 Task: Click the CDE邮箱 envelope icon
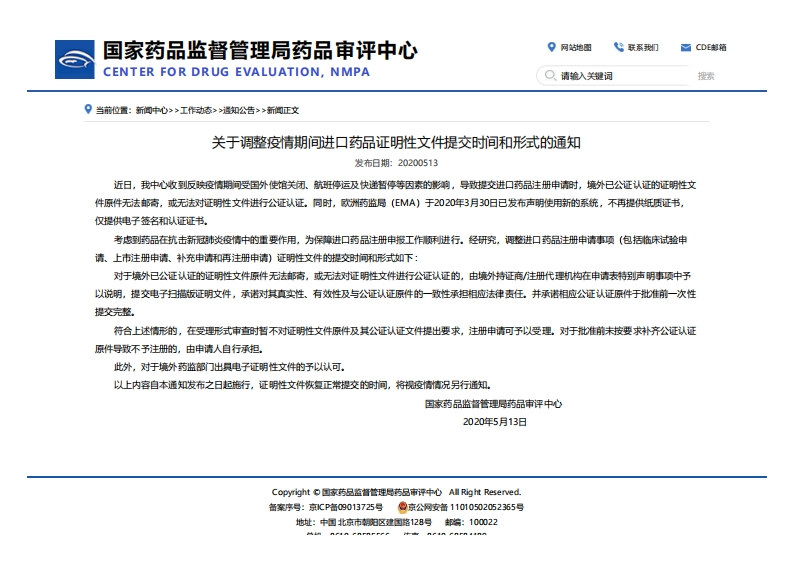pos(686,47)
